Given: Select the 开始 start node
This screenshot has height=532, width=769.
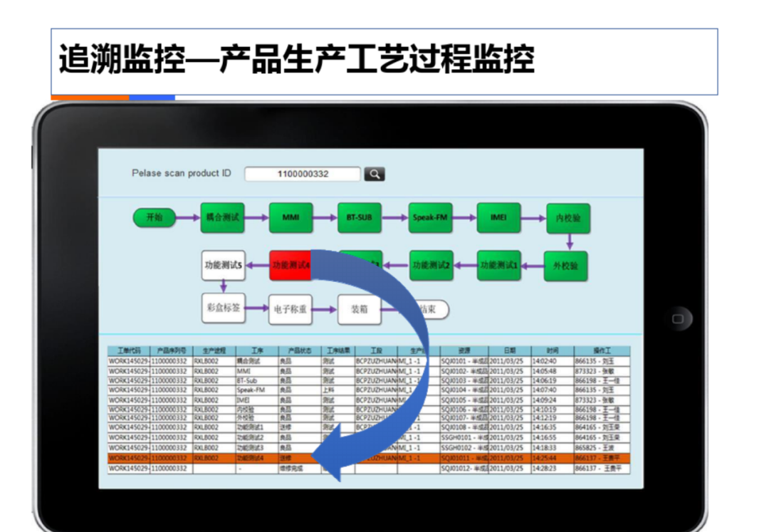Looking at the screenshot, I should pyautogui.click(x=154, y=217).
